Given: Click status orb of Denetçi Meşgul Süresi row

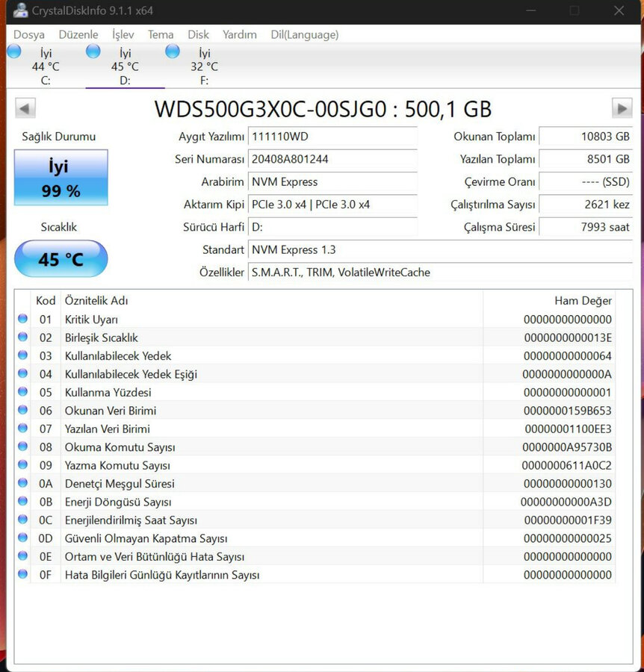Looking at the screenshot, I should [22, 482].
